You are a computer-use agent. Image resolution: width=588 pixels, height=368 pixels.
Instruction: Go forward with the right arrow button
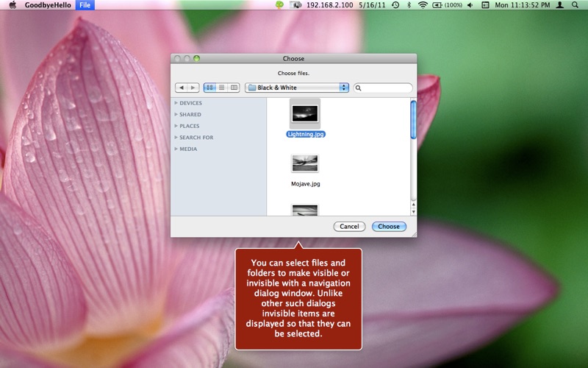193,88
